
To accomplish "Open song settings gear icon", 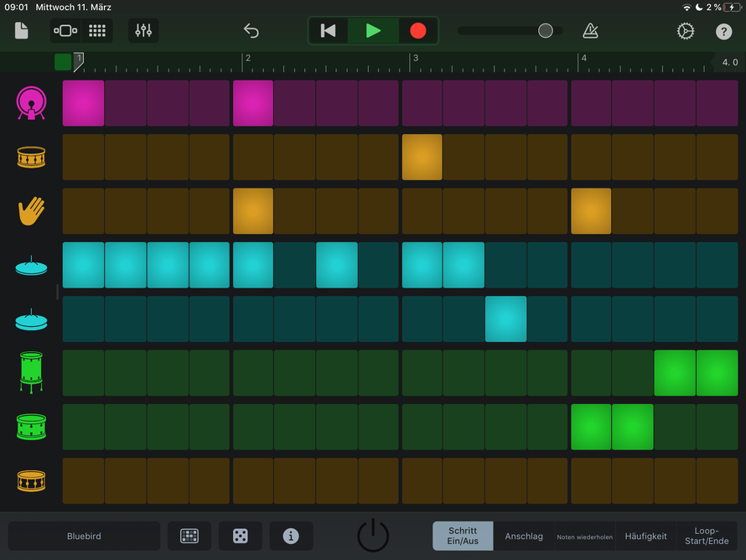I will point(686,31).
